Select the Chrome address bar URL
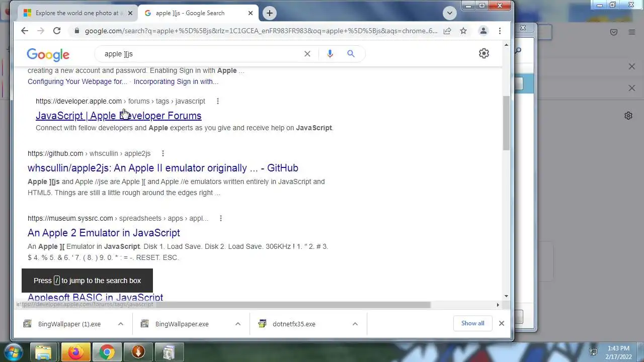644x362 pixels. coord(261,31)
